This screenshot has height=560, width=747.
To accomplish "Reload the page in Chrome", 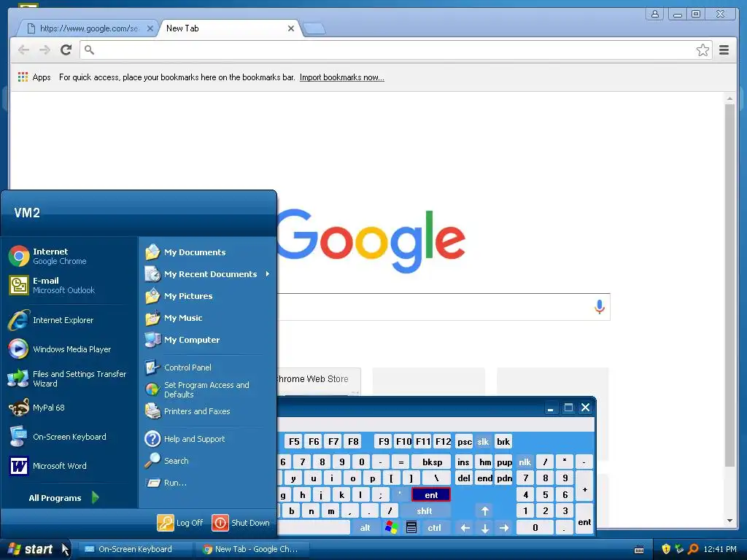I will tap(66, 50).
